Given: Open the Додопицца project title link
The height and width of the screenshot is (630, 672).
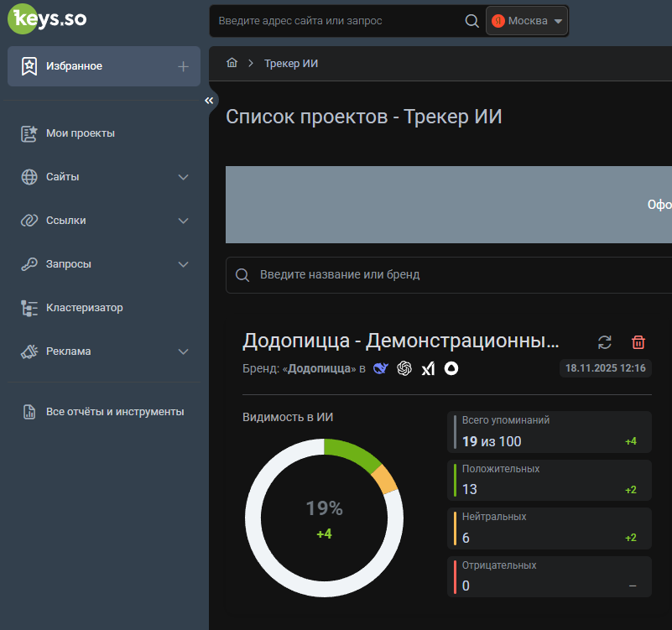Looking at the screenshot, I should pos(400,341).
